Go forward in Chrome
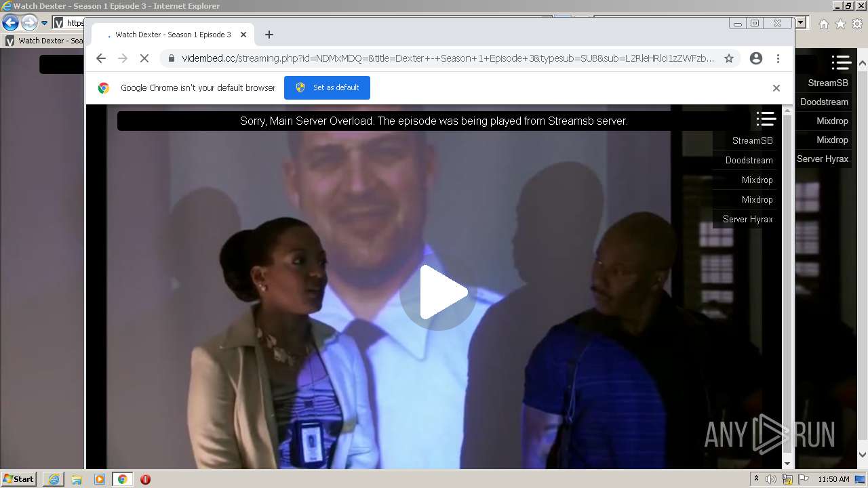Image resolution: width=868 pixels, height=488 pixels. pos(123,58)
